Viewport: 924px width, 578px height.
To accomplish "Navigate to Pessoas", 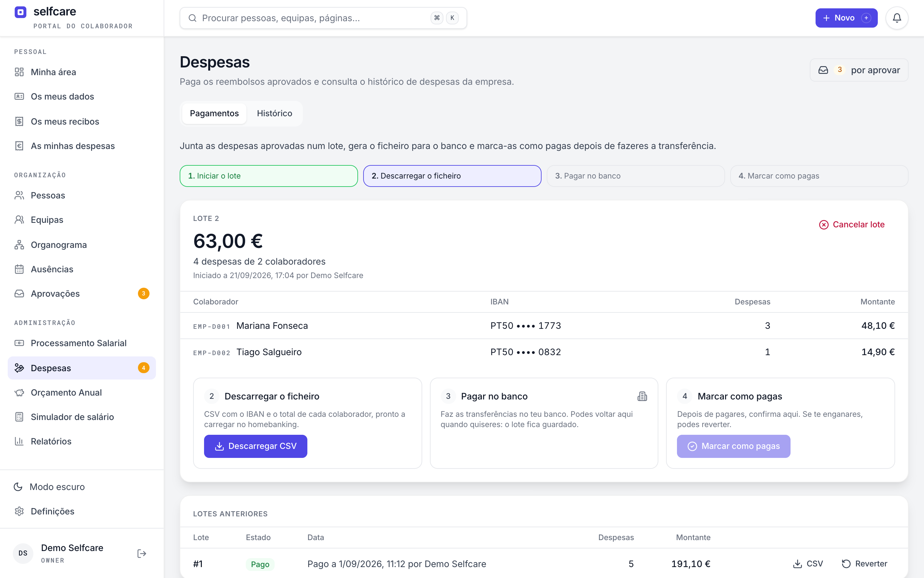I will [x=82, y=195].
